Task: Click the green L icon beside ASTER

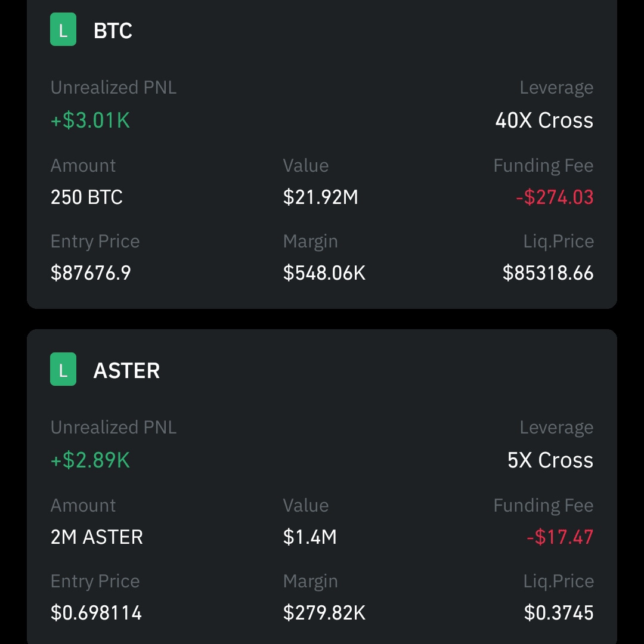Action: [x=63, y=369]
